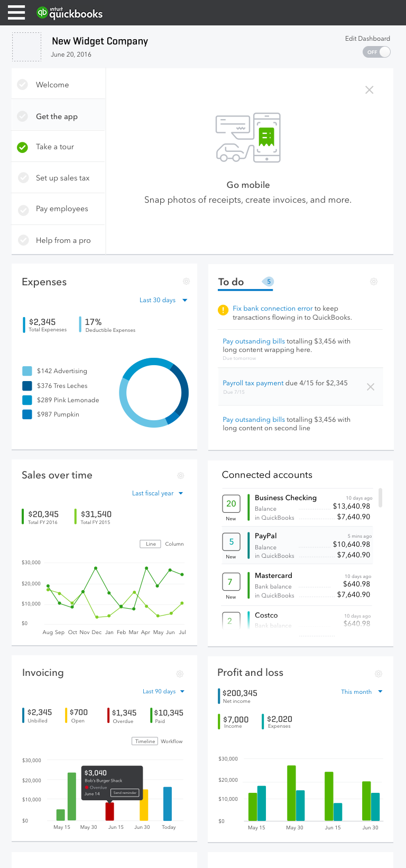
Task: Click Pay outsanding bills second line link
Action: [254, 420]
